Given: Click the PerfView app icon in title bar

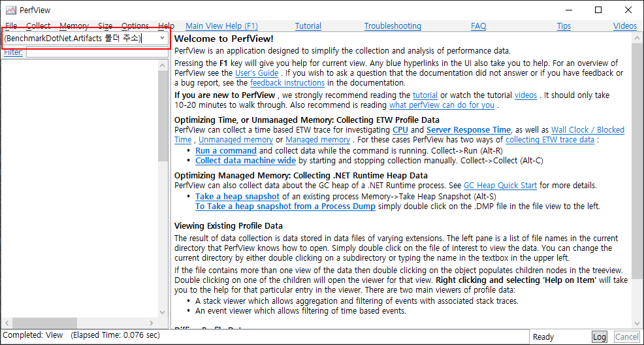Looking at the screenshot, I should point(10,10).
